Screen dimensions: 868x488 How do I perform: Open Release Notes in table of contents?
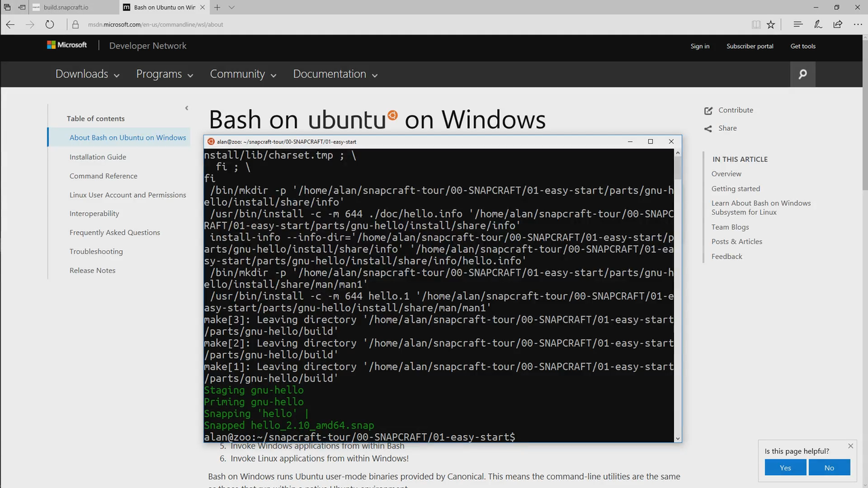(92, 270)
